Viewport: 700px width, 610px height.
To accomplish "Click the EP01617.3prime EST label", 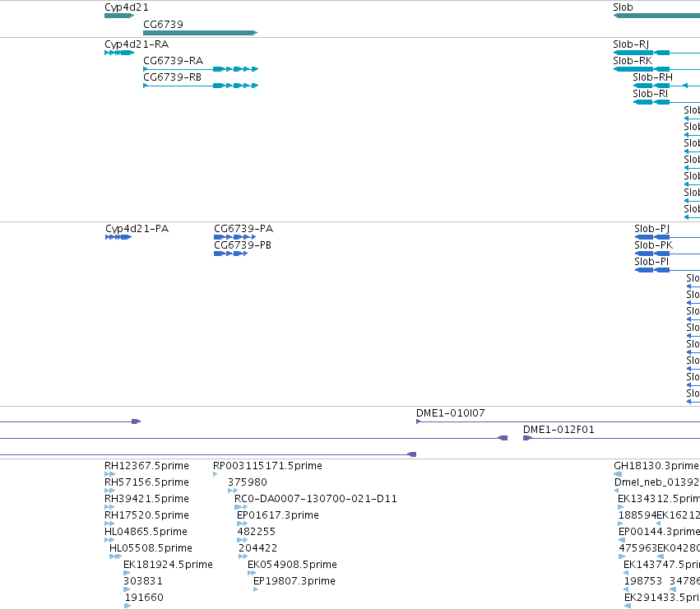I will (278, 515).
